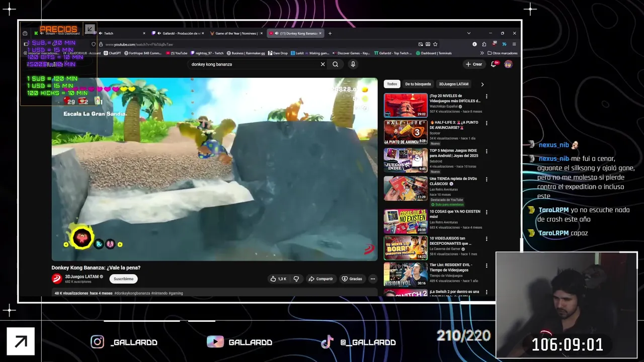Image resolution: width=644 pixels, height=362 pixels.
Task: Subscribe with the Suscribirme button
Action: click(123, 279)
